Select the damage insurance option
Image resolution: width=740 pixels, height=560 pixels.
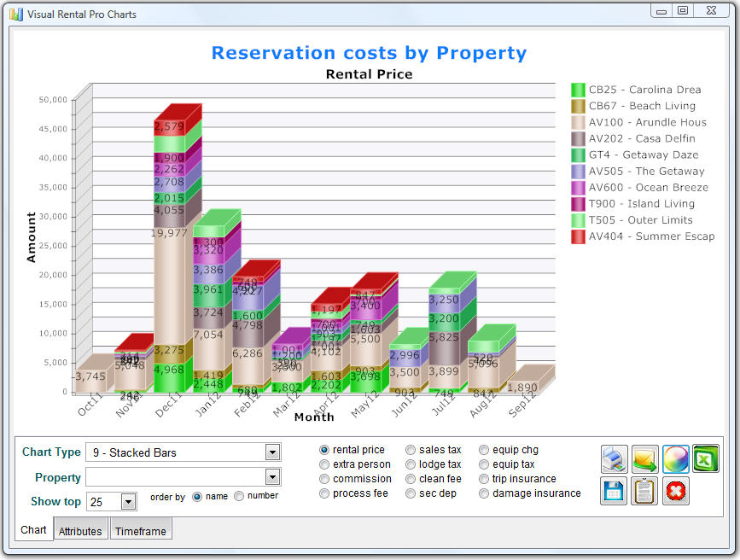tap(484, 493)
